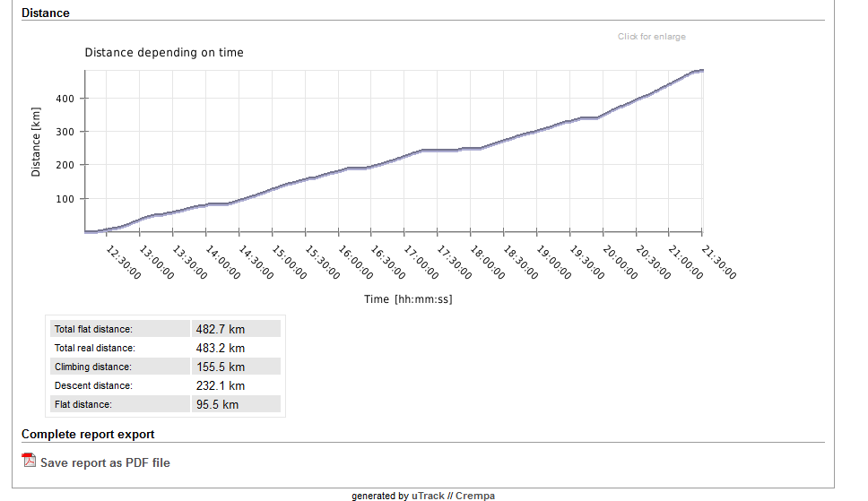Viewport: 868px width, 501px height.
Task: Open the 'Save report as PDF file' link
Action: coord(105,463)
